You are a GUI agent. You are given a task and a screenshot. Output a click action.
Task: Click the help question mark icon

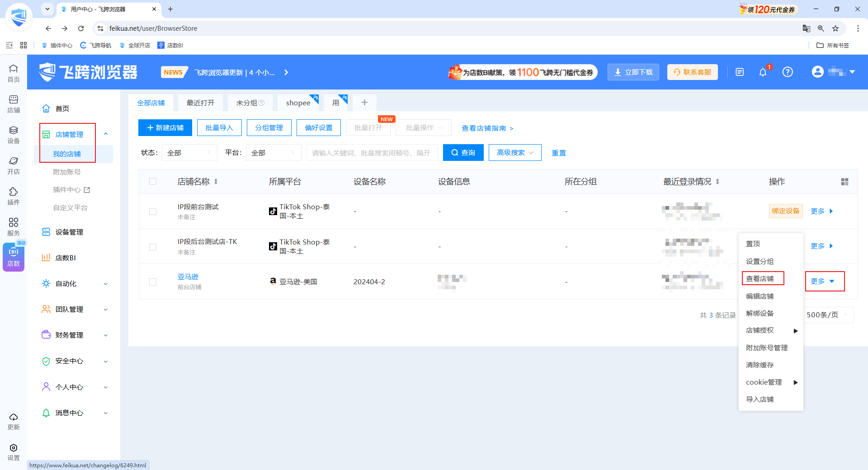click(x=788, y=72)
